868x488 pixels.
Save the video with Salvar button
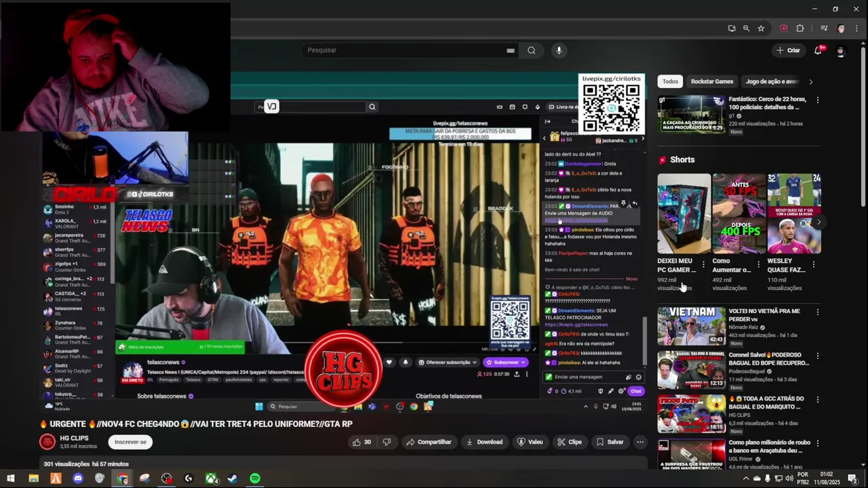tap(610, 442)
